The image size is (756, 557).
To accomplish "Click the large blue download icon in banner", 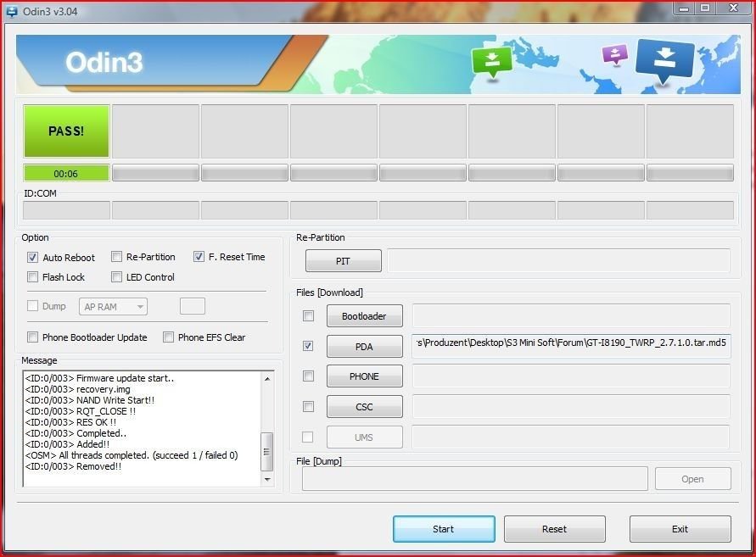I will [665, 62].
